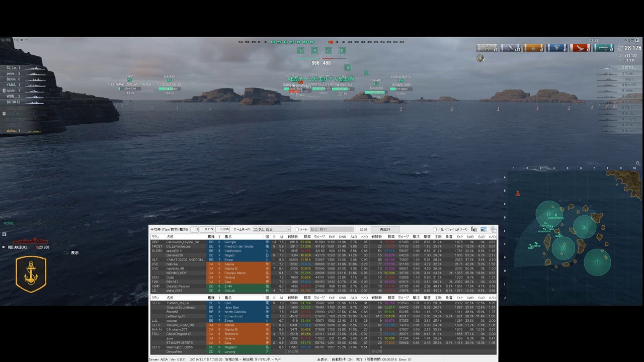Image resolution: width=644 pixels, height=362 pixels.
Task: Click the Charles Martel ship name cell
Action: tap(243, 273)
